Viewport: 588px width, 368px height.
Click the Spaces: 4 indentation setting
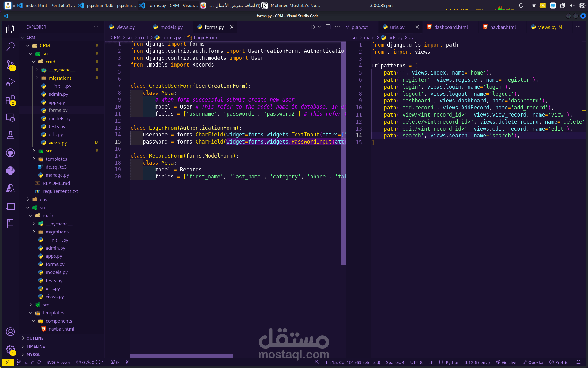[x=395, y=362]
